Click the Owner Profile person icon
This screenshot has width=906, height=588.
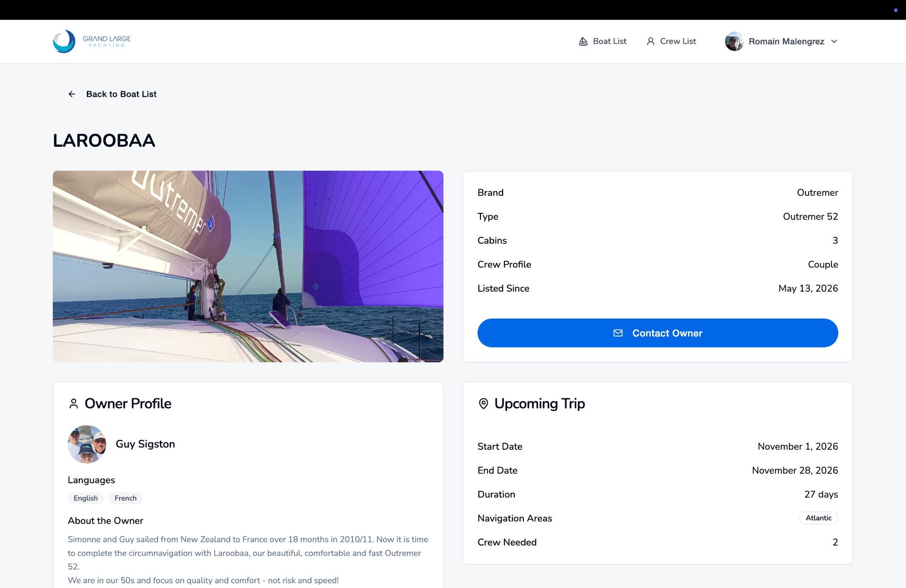74,404
